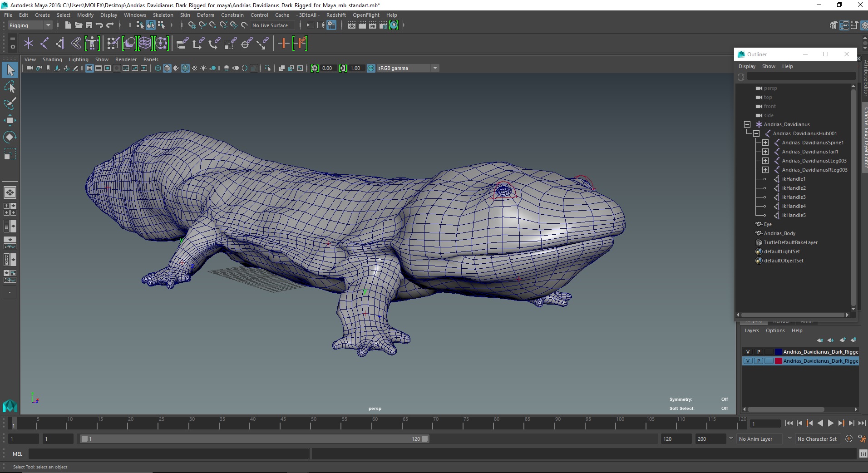Screen dimensions: 868x473
Task: Open the viewport Shading menu
Action: pos(52,59)
